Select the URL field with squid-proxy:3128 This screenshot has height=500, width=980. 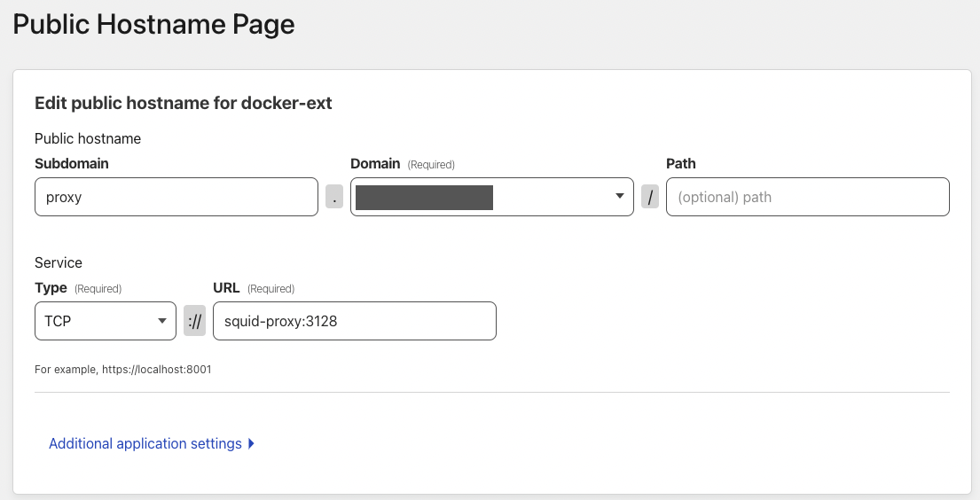(x=354, y=321)
